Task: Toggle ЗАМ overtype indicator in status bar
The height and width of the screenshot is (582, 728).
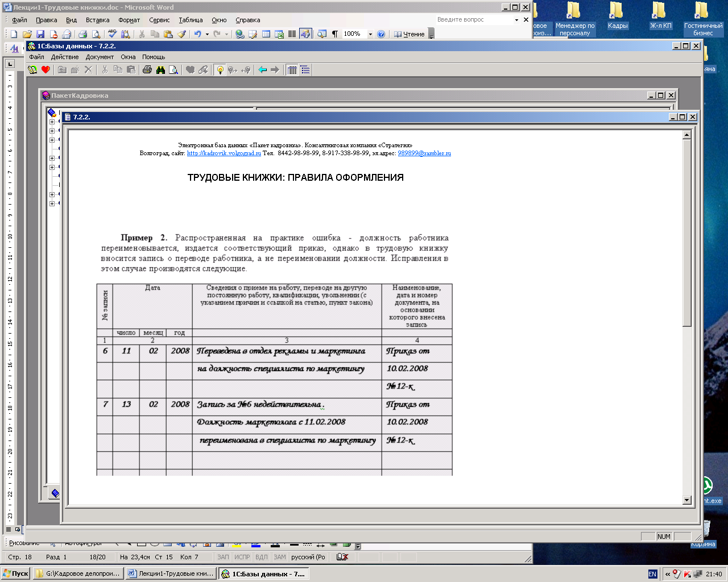Action: 280,557
